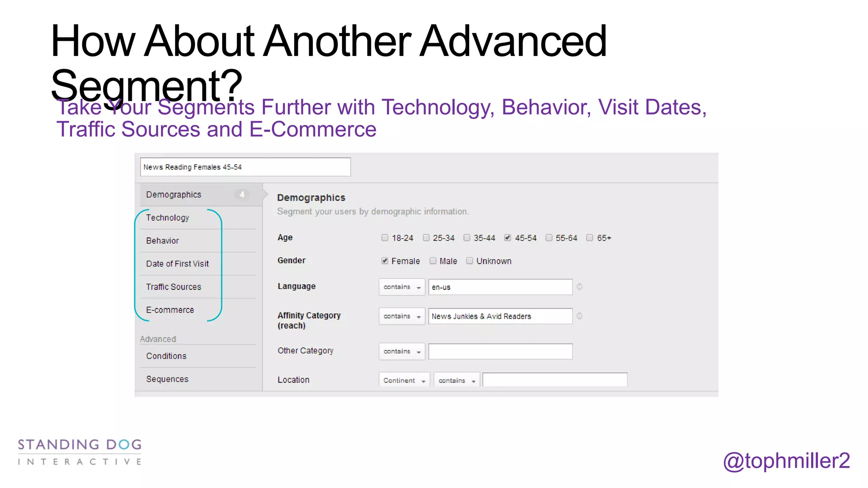The image size is (868, 488).
Task: Open the Language contains dropdown
Action: 402,287
